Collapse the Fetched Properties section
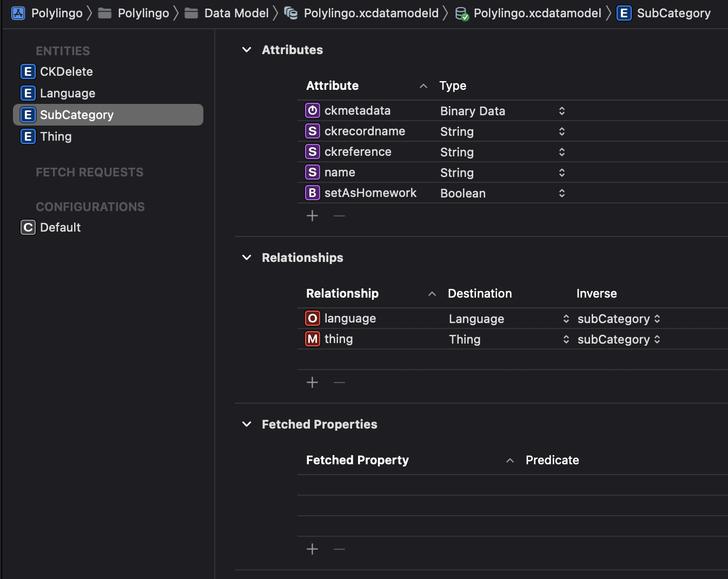This screenshot has width=728, height=579. click(x=247, y=424)
